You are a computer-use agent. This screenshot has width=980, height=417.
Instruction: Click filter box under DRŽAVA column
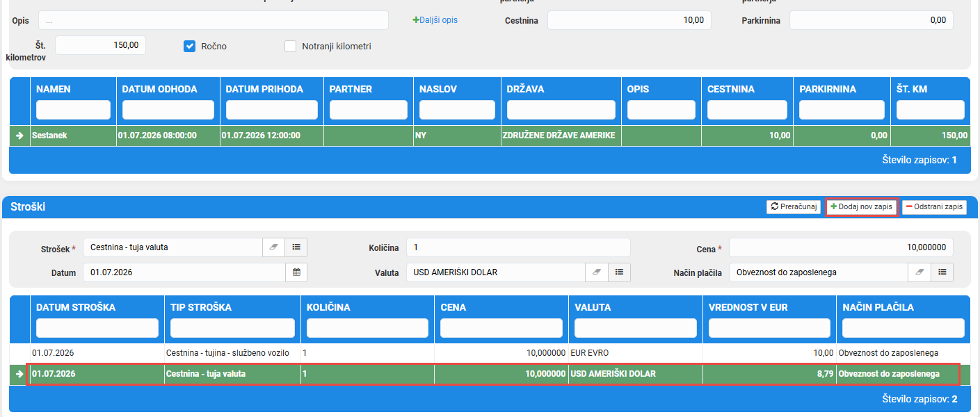(x=561, y=110)
